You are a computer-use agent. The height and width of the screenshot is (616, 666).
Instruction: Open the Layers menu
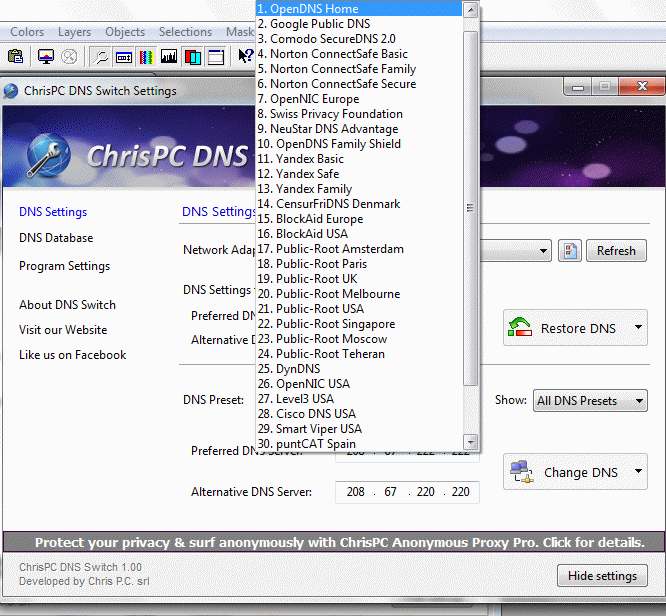pyautogui.click(x=74, y=32)
